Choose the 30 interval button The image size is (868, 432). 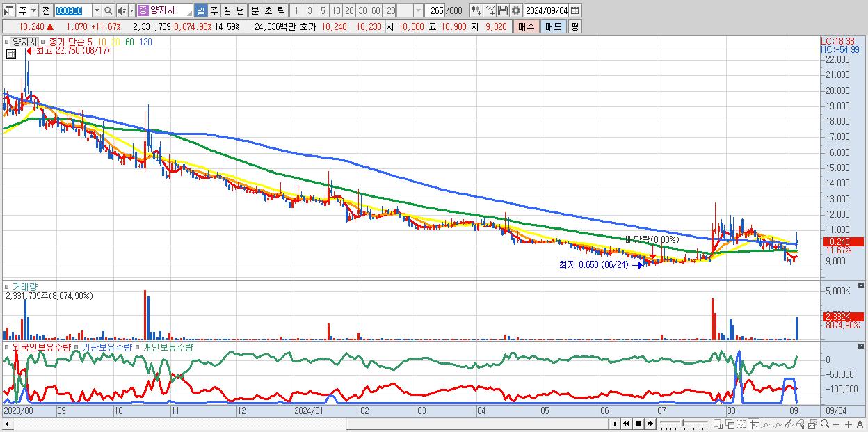[362, 10]
